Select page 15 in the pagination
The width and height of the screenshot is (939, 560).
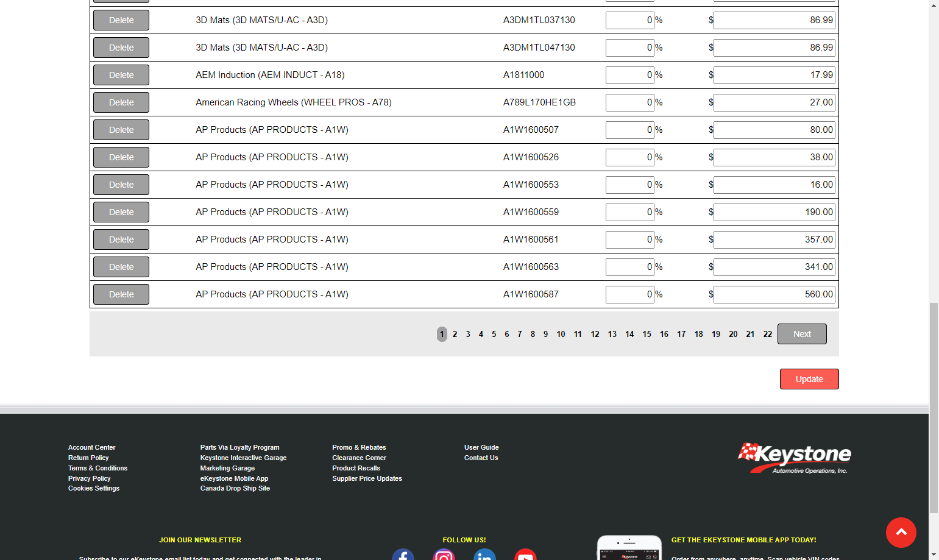click(x=647, y=334)
